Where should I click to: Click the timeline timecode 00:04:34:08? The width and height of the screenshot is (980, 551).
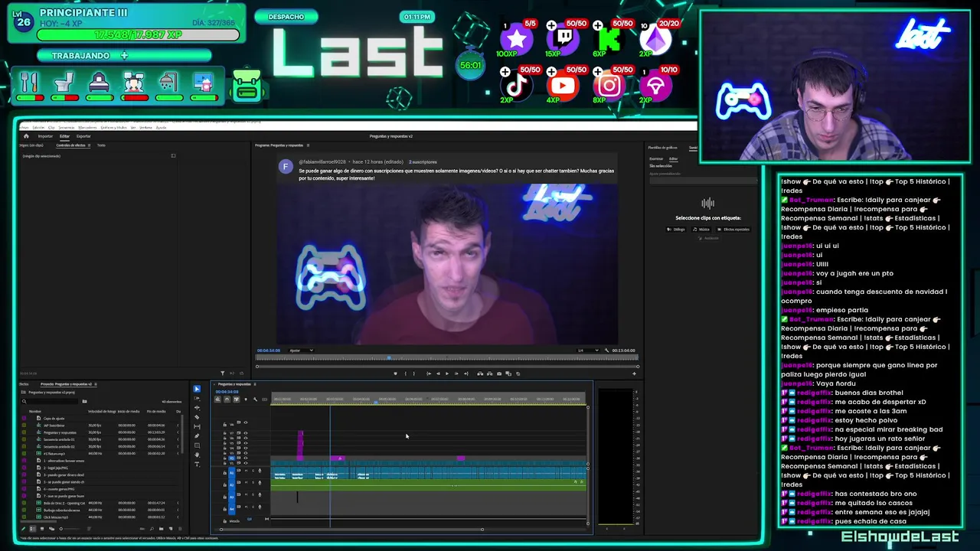click(x=227, y=392)
